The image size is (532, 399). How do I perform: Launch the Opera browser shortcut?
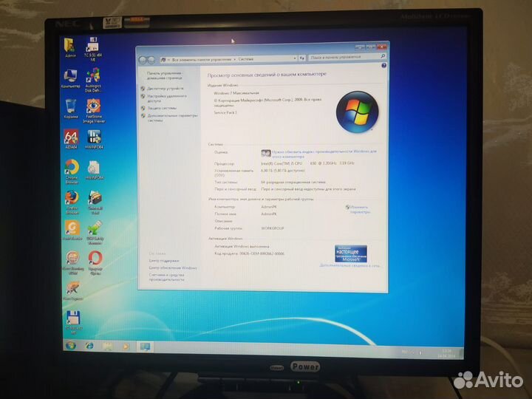pyautogui.click(x=95, y=262)
